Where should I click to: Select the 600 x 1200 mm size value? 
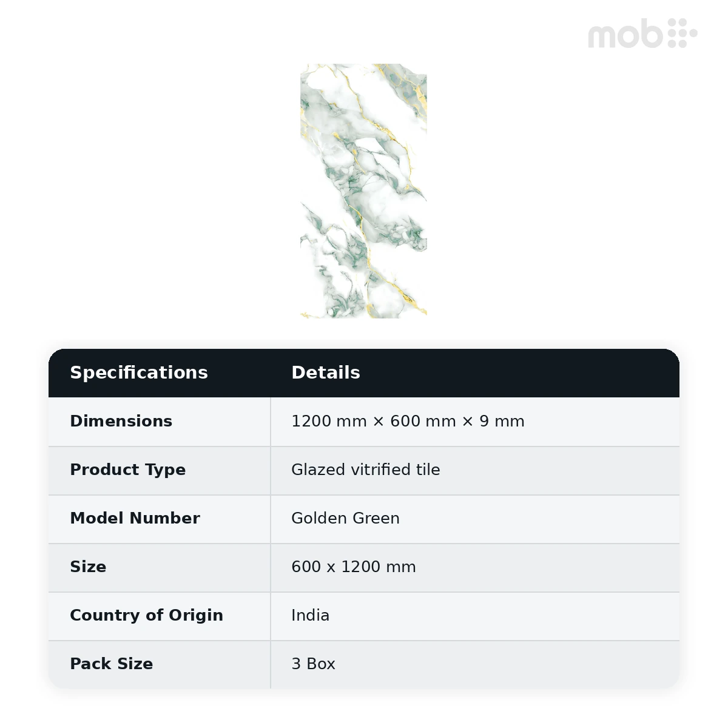[x=354, y=567]
